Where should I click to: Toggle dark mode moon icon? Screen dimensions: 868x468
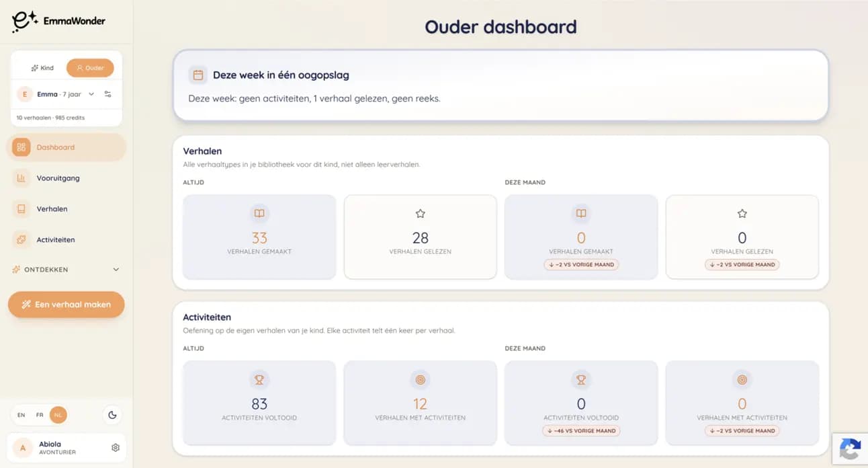coord(112,415)
